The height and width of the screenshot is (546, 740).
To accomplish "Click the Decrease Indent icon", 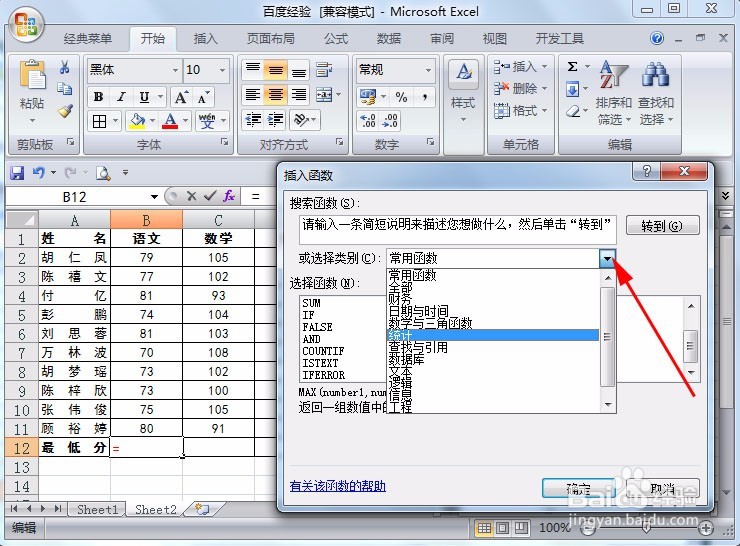I will (x=253, y=119).
